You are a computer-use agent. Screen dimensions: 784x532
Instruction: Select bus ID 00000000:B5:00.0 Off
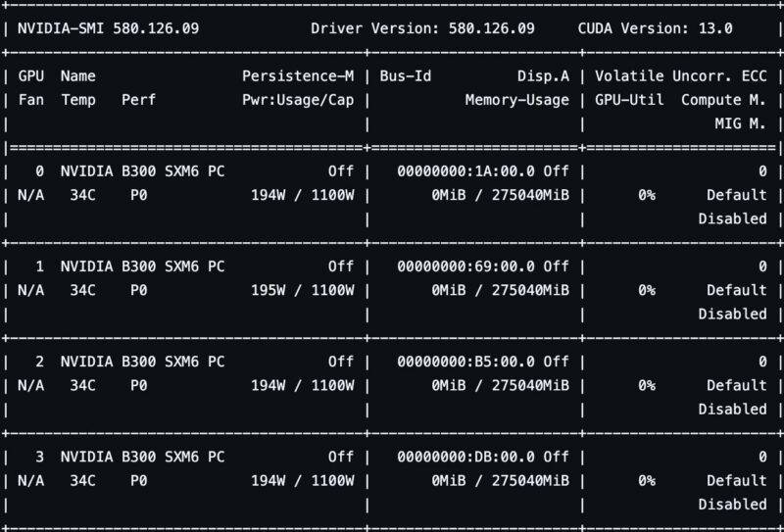pyautogui.click(x=483, y=362)
